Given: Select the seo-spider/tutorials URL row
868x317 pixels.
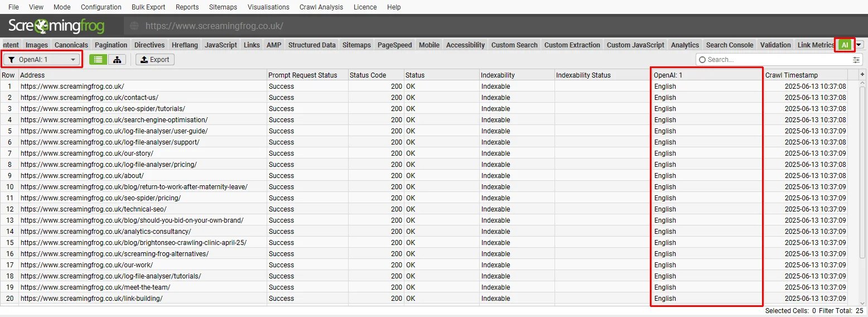Looking at the screenshot, I should coord(424,109).
